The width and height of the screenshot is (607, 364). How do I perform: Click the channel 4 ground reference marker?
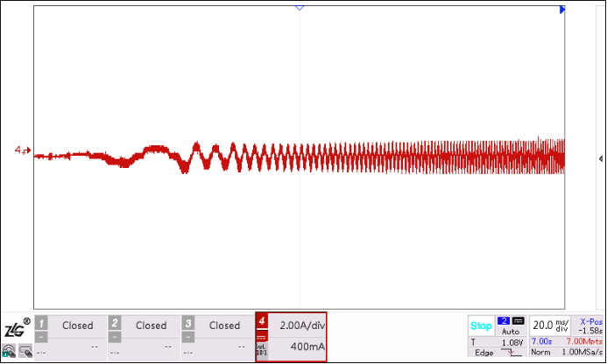click(23, 150)
